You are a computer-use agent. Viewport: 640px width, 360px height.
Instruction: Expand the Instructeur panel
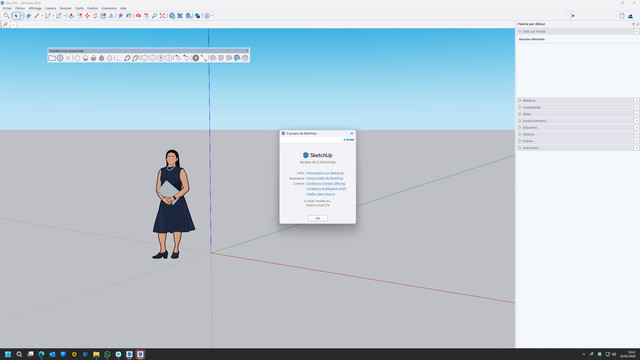pyautogui.click(x=576, y=148)
